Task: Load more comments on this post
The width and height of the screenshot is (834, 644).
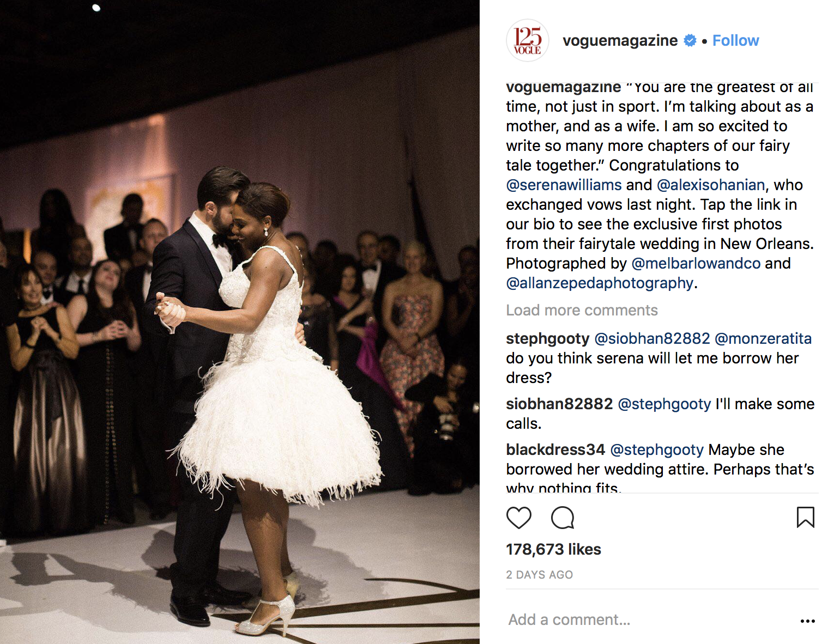Action: (582, 310)
